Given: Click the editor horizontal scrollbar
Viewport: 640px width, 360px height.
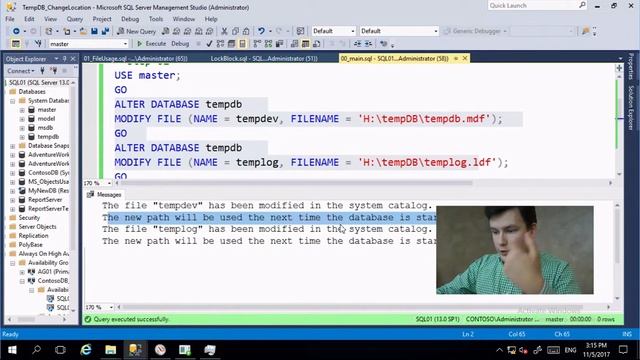Looking at the screenshot, I should (x=298, y=183).
